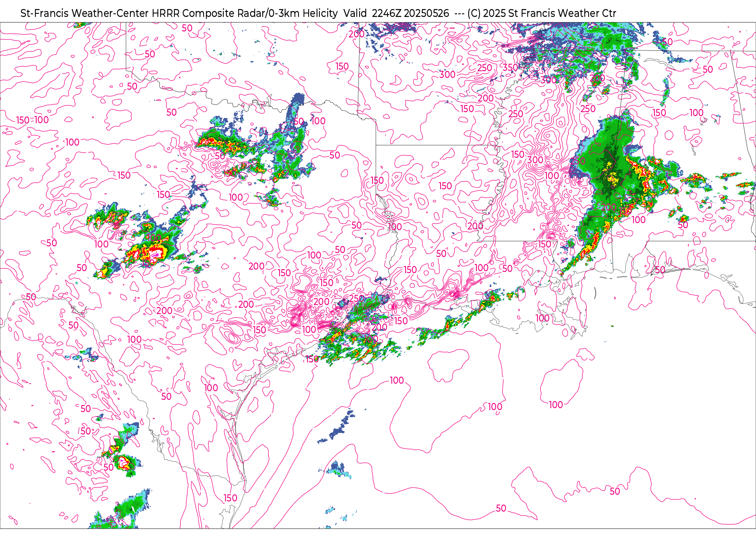Click "HRRR Composite Radar/0-3km Helicity" title text
The height and width of the screenshot is (551, 756).
pyautogui.click(x=245, y=13)
